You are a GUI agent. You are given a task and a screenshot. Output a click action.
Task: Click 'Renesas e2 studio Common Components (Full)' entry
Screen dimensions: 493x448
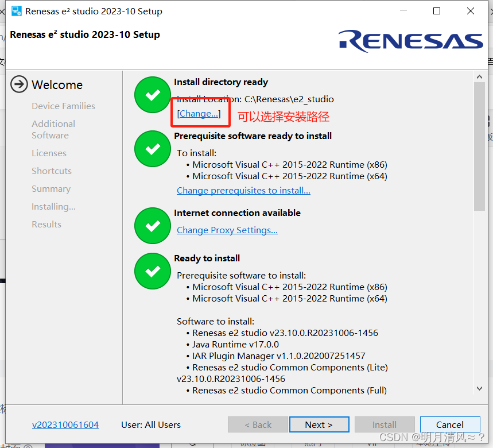pos(290,391)
